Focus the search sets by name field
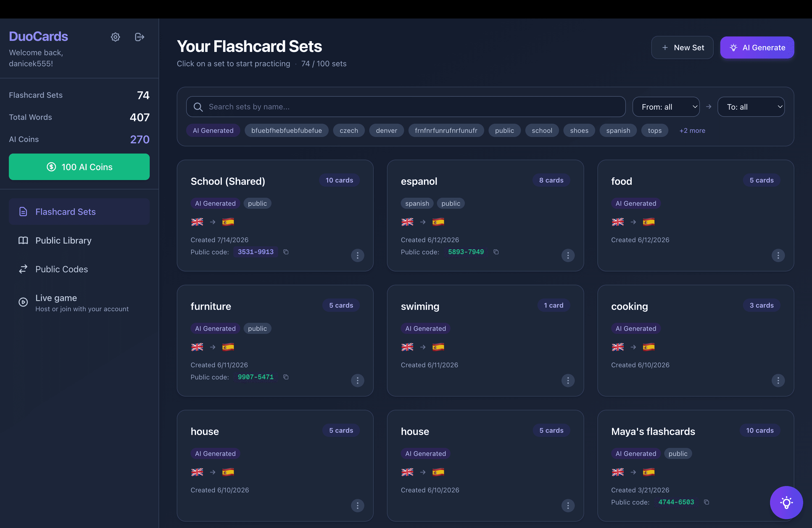This screenshot has width=812, height=528. [406, 107]
